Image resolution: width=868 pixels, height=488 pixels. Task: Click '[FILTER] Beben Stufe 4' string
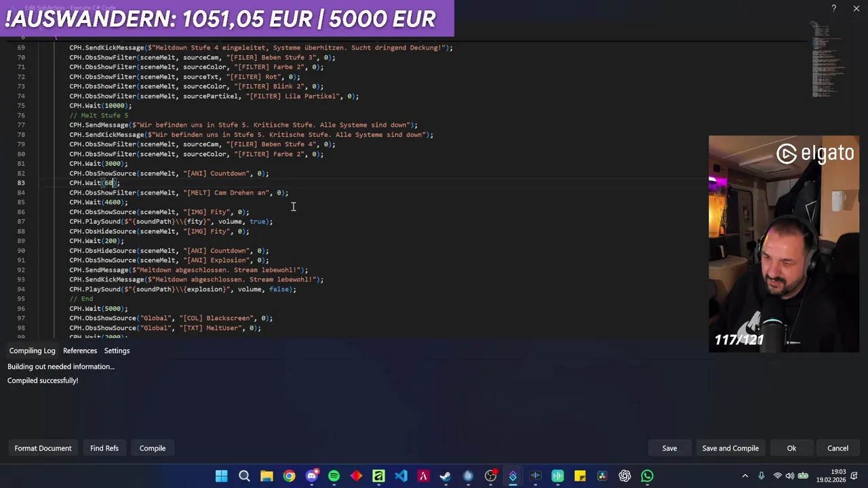pos(271,144)
